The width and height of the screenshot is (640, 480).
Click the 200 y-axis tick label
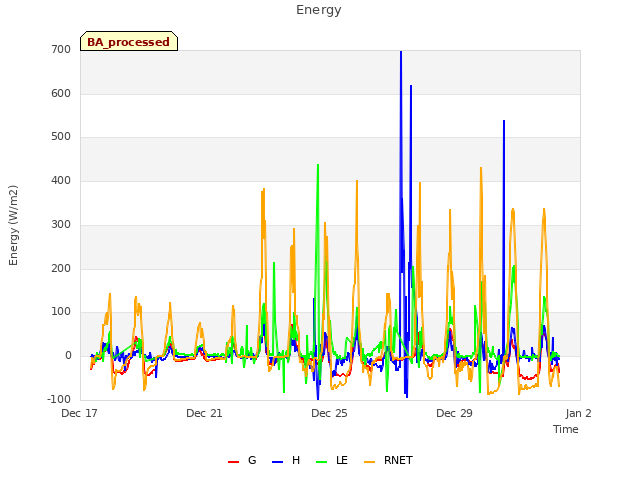tap(61, 269)
